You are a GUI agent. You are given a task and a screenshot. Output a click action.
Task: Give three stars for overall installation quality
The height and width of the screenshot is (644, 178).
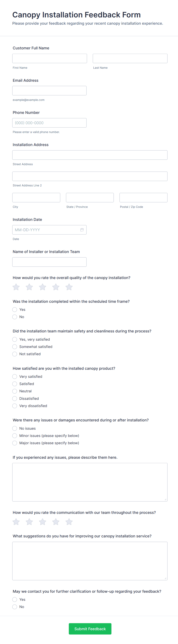(x=42, y=287)
